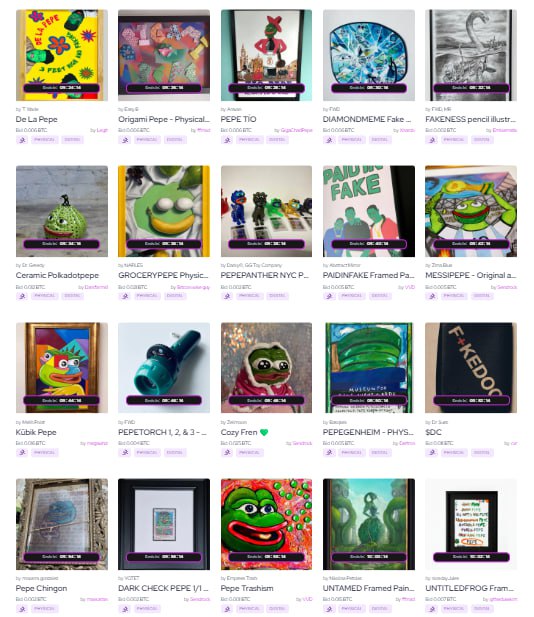Viewport: 534px width, 617px height.
Task: Click the auction gavel icon under De La Pepe
Action: [22, 140]
